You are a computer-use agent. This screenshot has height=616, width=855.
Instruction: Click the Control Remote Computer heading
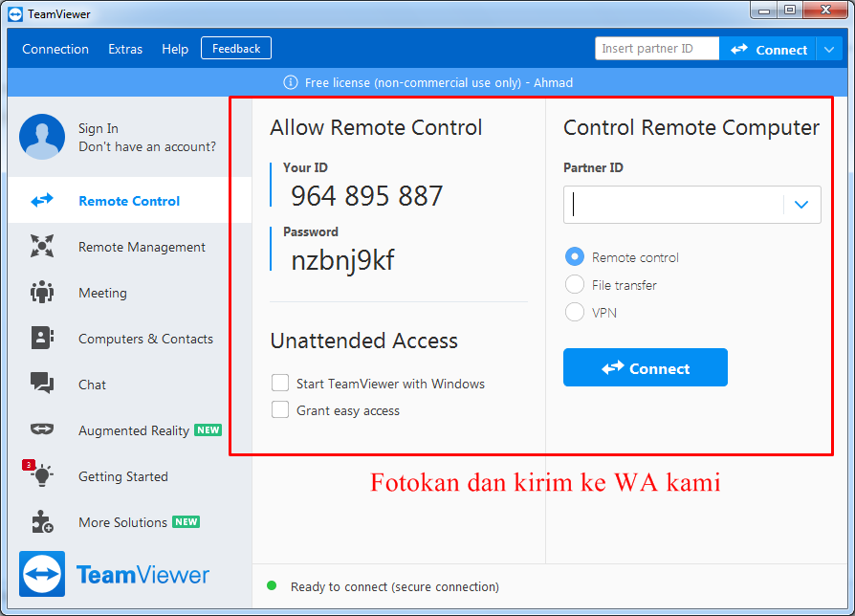pos(691,127)
